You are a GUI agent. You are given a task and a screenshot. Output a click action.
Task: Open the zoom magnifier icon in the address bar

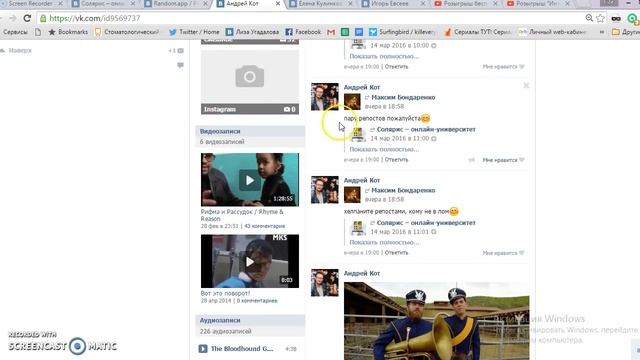click(589, 18)
